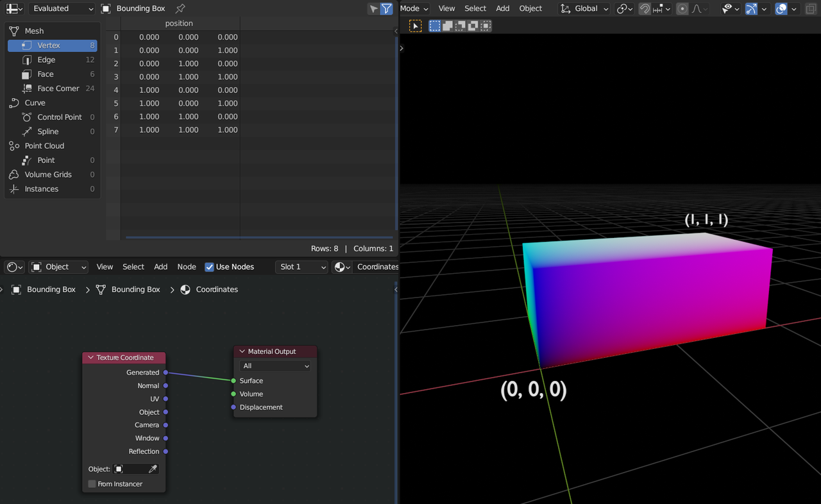Open the Node menu in shader editor
Viewport: 821px width, 504px height.
pyautogui.click(x=187, y=267)
